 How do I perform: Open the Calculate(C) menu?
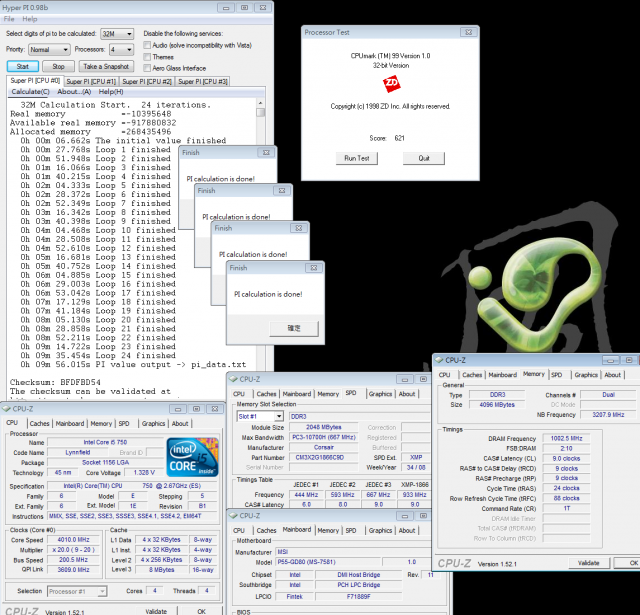[30, 92]
